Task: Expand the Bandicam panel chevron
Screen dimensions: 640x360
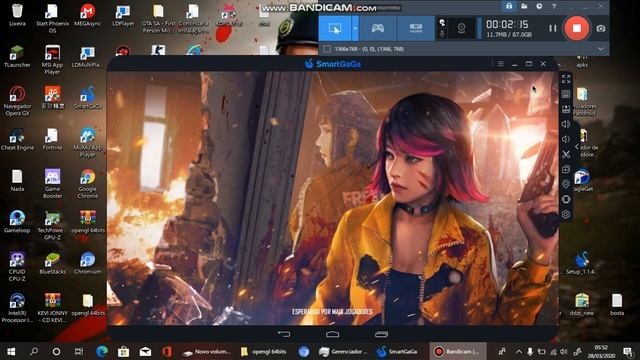Action: 601,49
